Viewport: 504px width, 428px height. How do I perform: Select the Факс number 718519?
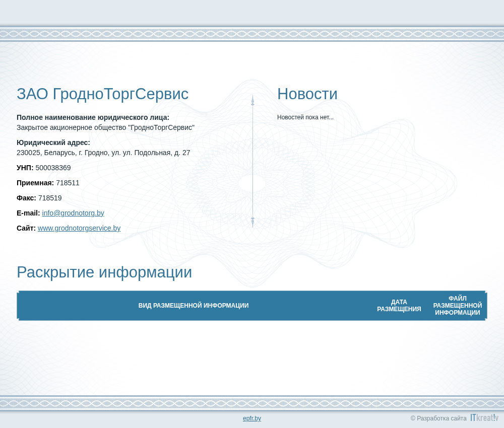pyautogui.click(x=50, y=198)
